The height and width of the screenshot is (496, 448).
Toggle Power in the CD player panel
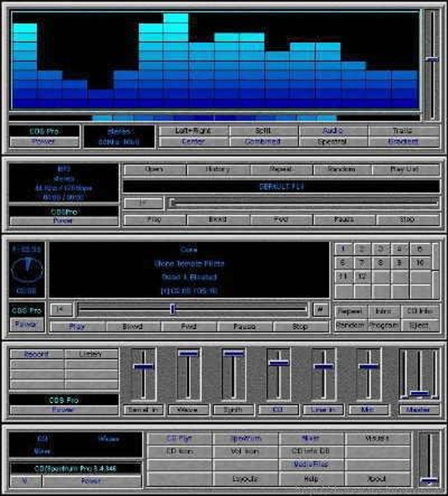(x=27, y=324)
